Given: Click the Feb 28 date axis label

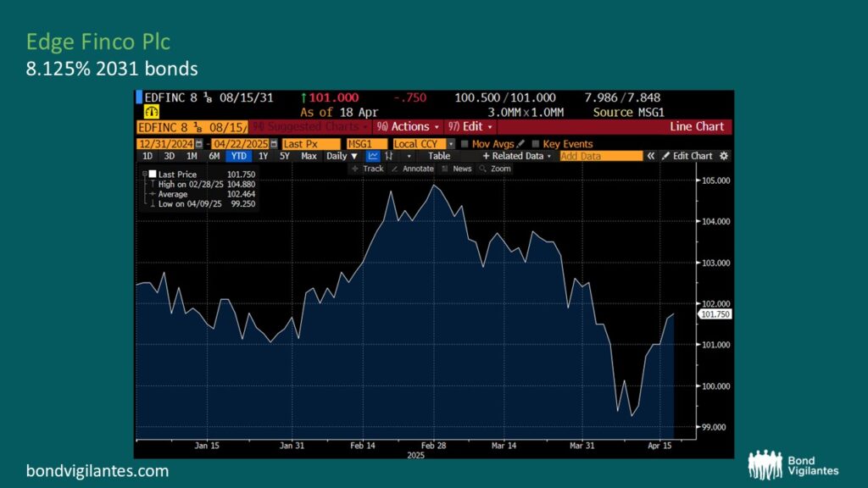Looking at the screenshot, I should click(433, 446).
